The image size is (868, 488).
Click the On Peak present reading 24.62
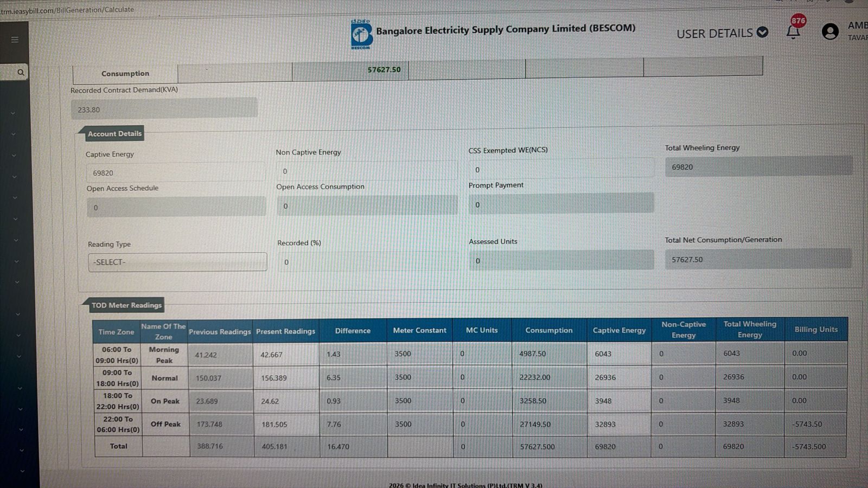coord(286,401)
